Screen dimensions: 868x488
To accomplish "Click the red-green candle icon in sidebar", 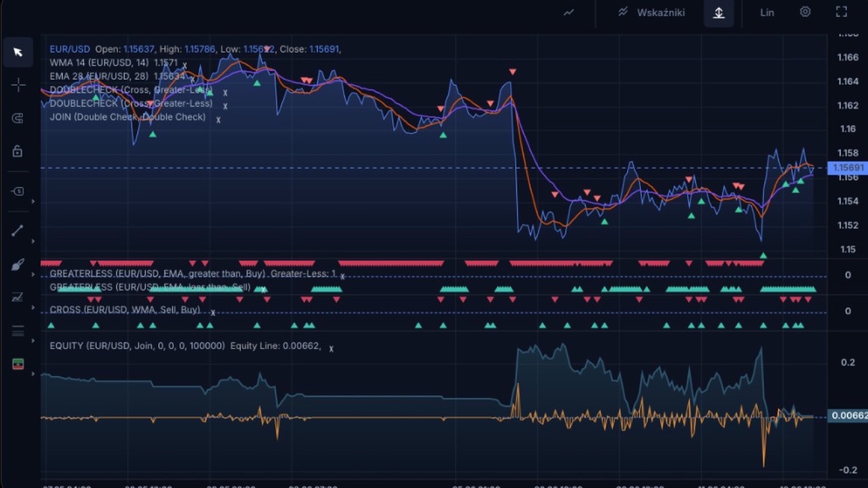I will coord(18,364).
